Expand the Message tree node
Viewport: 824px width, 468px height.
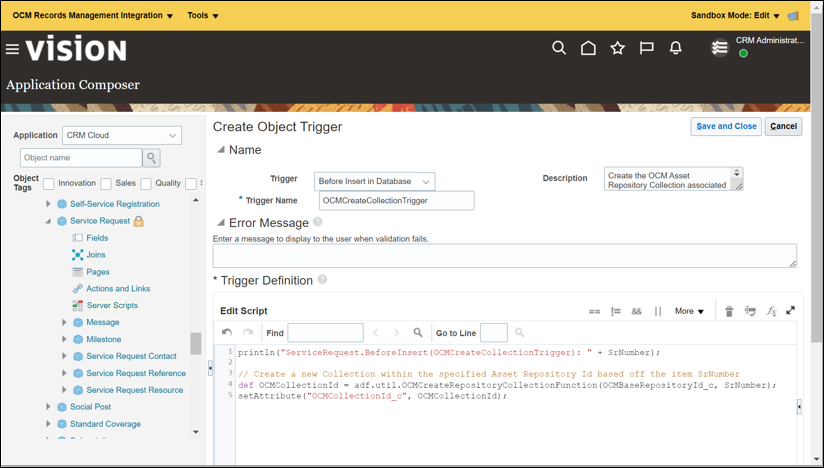pyautogui.click(x=64, y=322)
